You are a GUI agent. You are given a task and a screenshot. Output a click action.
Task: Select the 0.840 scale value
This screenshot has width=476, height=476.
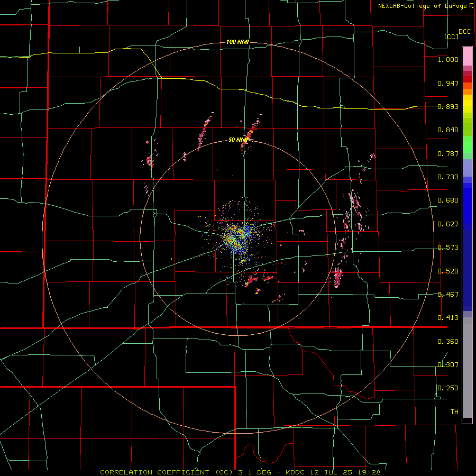(x=448, y=130)
